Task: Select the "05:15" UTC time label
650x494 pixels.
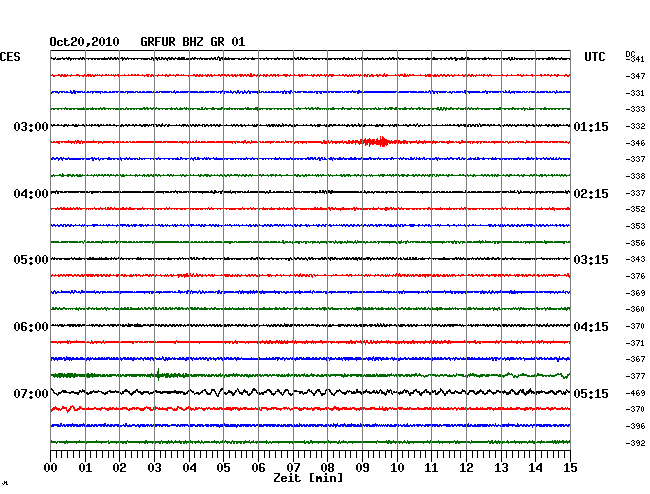Action: click(591, 393)
